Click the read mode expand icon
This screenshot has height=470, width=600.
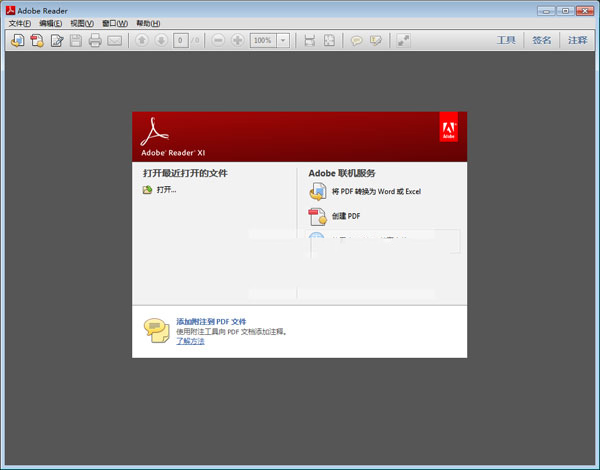(x=403, y=40)
